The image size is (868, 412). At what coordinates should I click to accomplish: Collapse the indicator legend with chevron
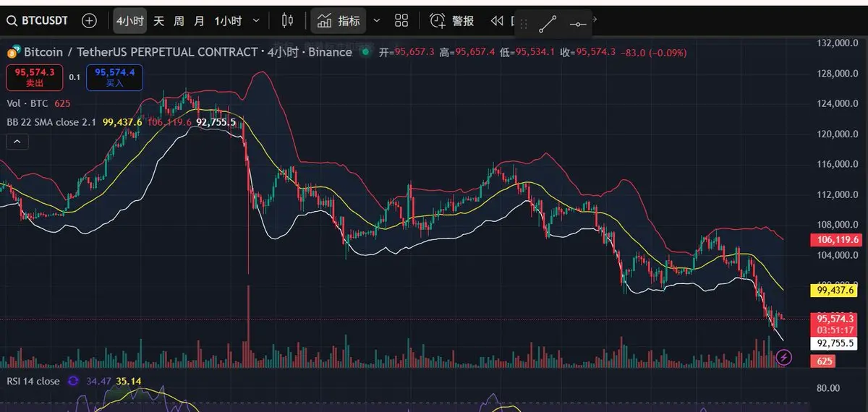pos(17,142)
